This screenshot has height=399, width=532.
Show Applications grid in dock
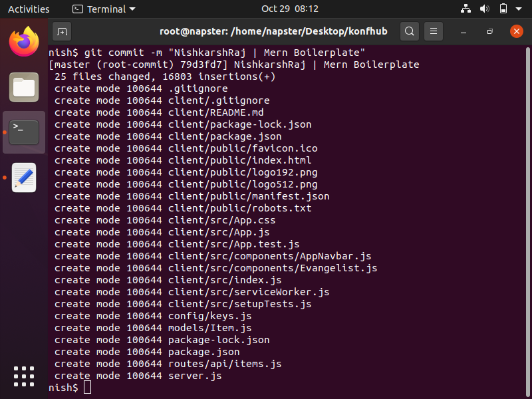point(24,376)
